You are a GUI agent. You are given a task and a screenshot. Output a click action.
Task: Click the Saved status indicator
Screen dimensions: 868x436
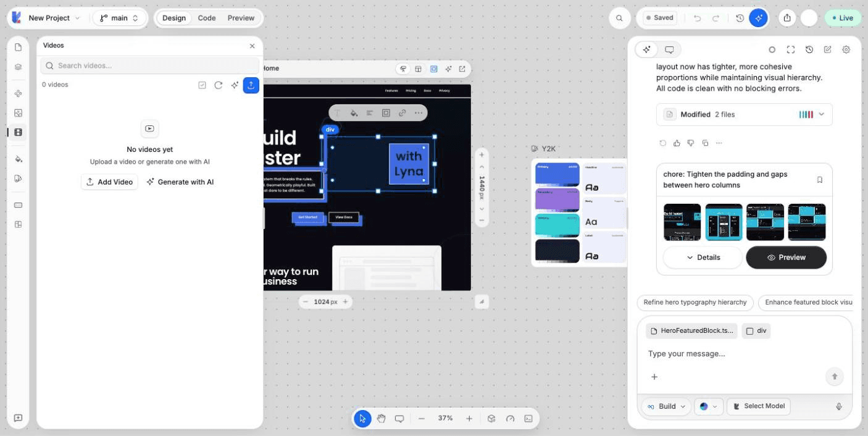coord(660,18)
